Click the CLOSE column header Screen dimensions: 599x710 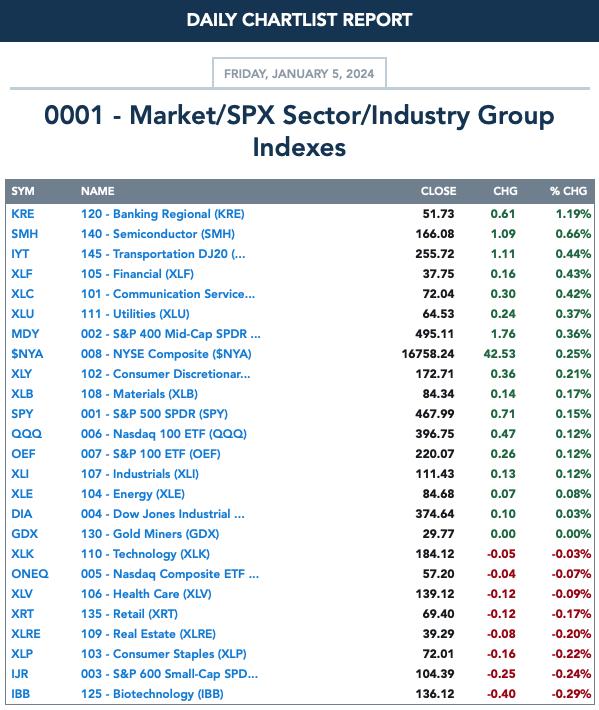tap(438, 191)
